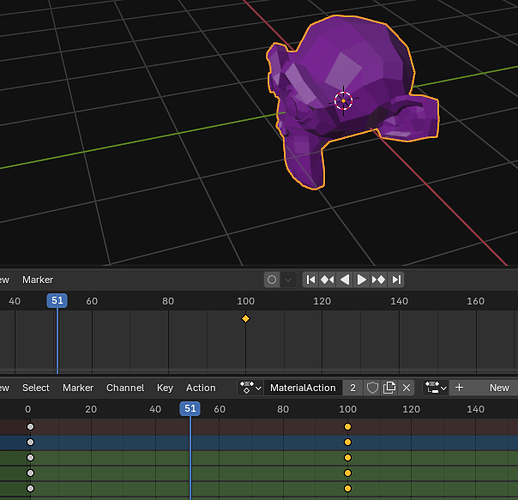Open the Marker menu in the Dope Sheet
518x500 pixels.
pyautogui.click(x=78, y=388)
